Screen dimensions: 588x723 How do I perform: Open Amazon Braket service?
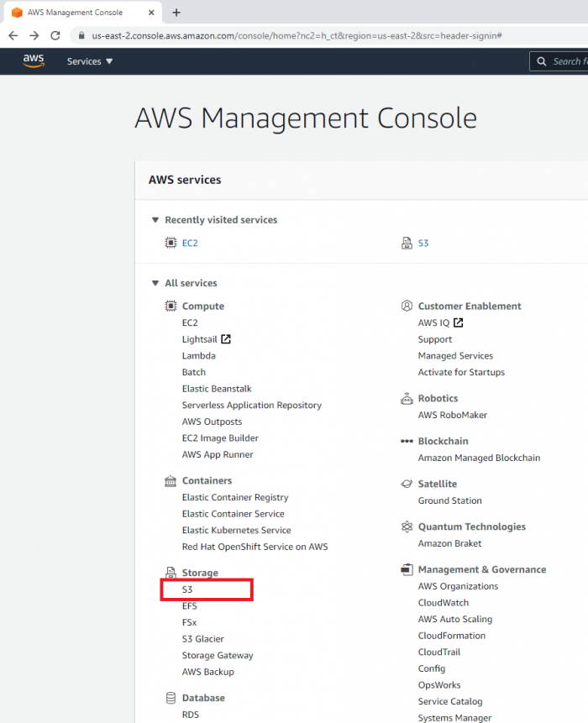click(449, 543)
